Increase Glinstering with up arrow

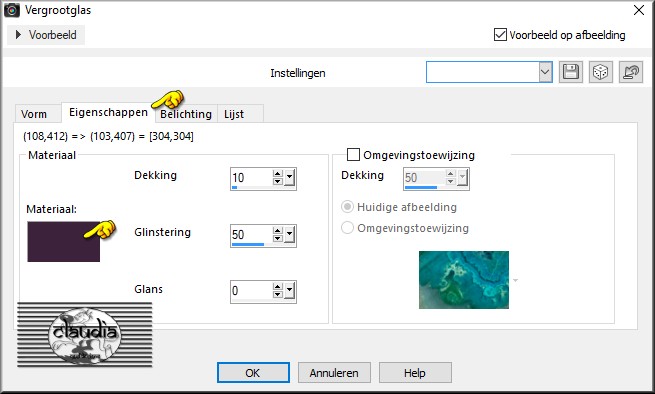(x=277, y=231)
